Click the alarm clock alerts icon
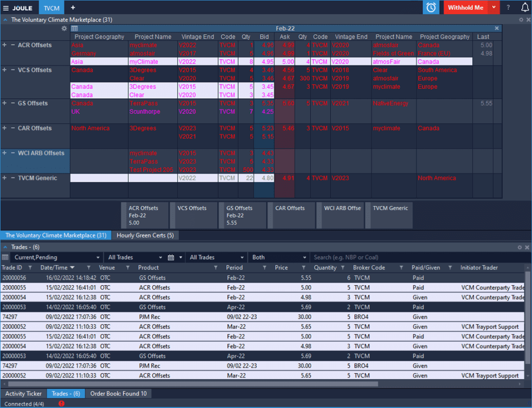The width and height of the screenshot is (532, 408). tap(431, 8)
